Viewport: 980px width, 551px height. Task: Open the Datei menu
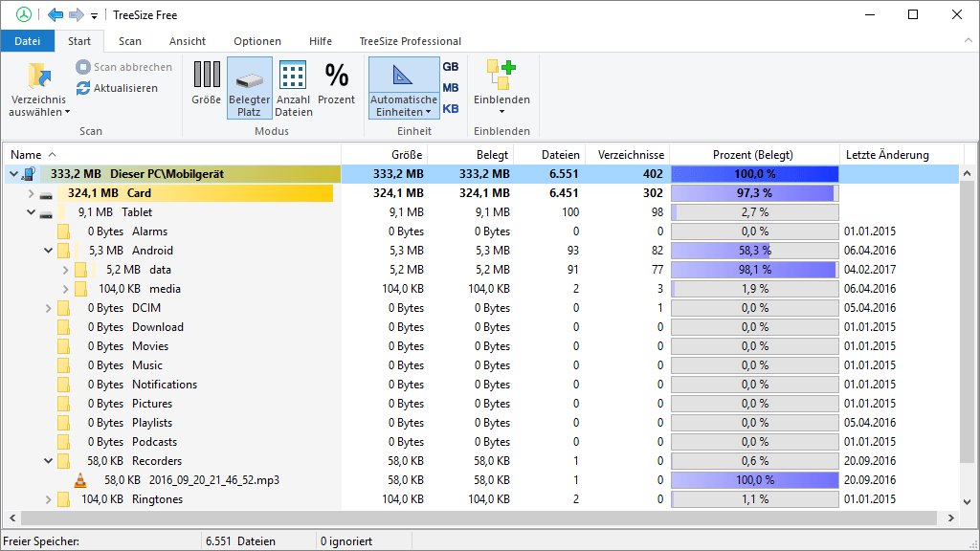[28, 40]
